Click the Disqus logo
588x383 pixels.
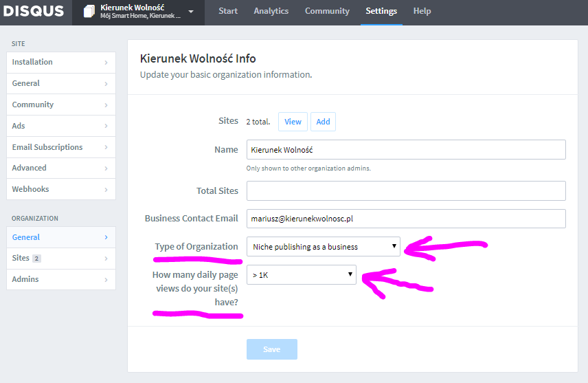(34, 12)
